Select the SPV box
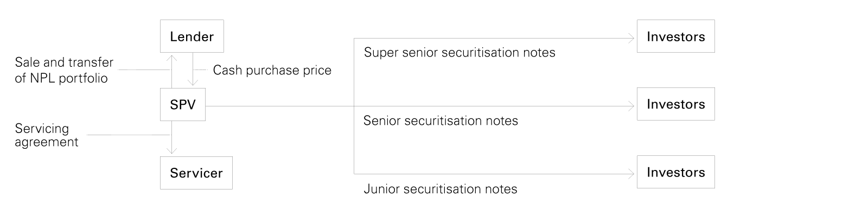Image resolution: width=868 pixels, height=221 pixels. (x=183, y=104)
